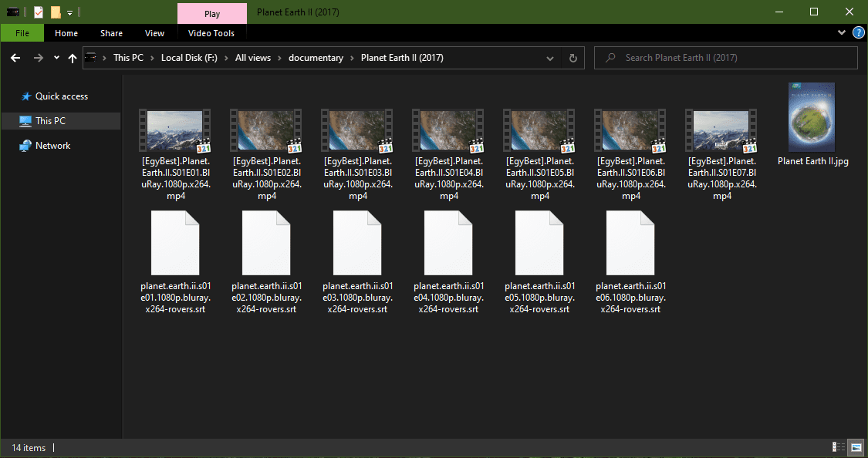This screenshot has width=868, height=458.
Task: Open the Recent locations dropdown arrow
Action: [56, 58]
